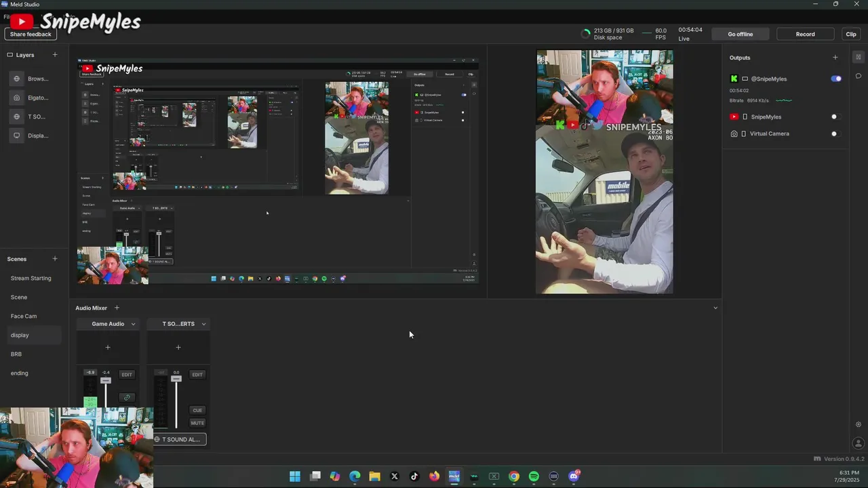Viewport: 868px width, 488px height.
Task: Click the Virtual Camera camera icon
Action: pos(734,134)
